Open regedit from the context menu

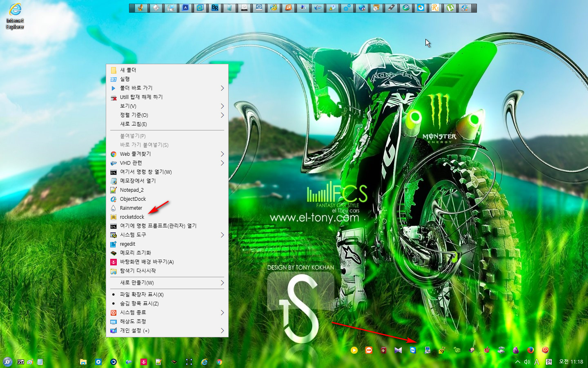pyautogui.click(x=167, y=244)
